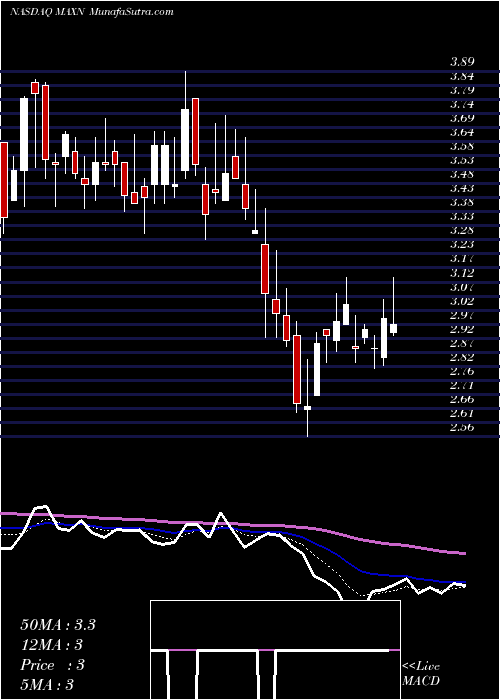Select the 3.79 price level label

pyautogui.click(x=462, y=90)
